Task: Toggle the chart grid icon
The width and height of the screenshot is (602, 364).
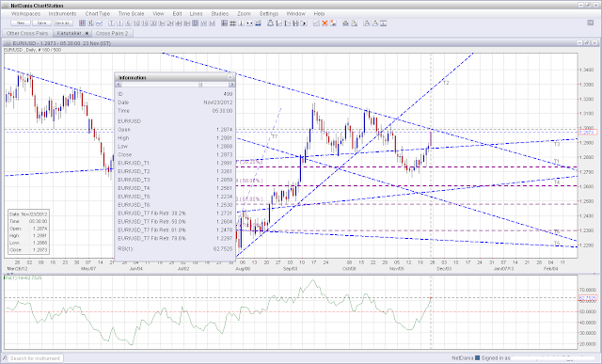Action: click(x=232, y=23)
